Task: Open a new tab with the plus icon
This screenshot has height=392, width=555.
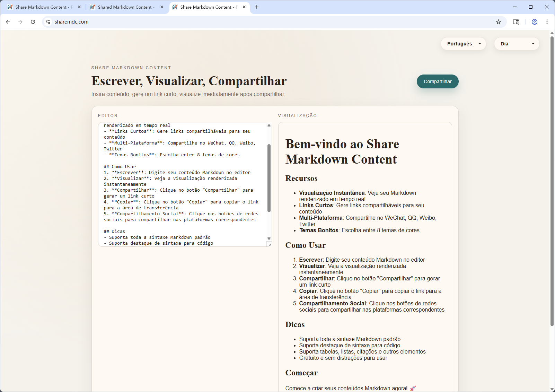Action: point(257,7)
